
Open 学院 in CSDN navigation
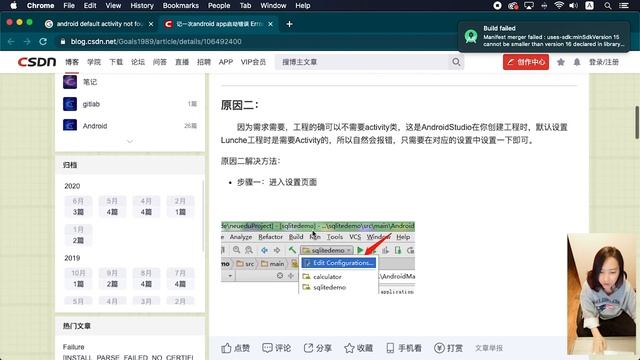click(94, 62)
